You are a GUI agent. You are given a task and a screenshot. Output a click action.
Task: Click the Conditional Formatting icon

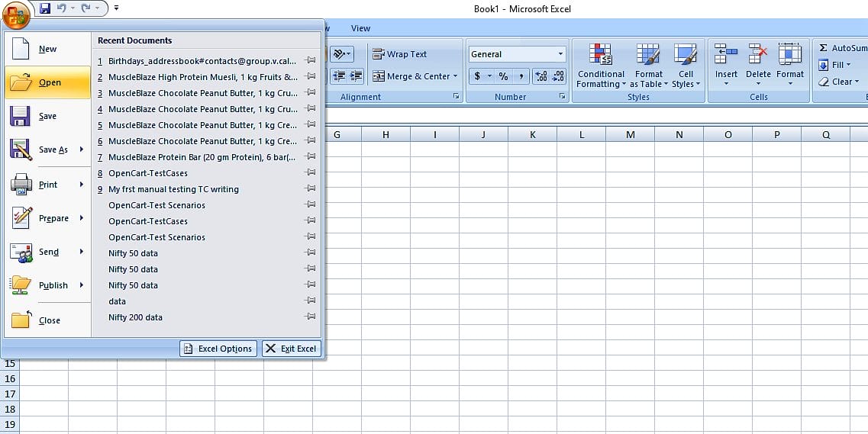[600, 55]
